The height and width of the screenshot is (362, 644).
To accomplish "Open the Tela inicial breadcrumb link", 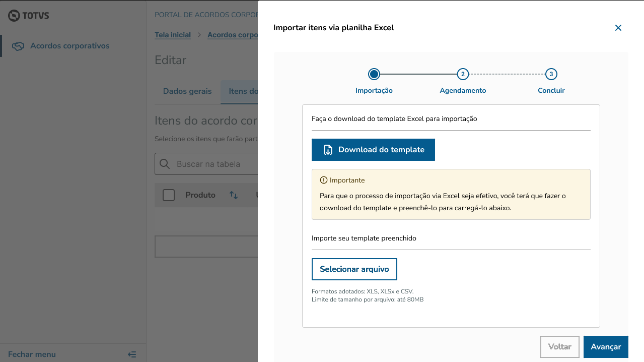I will click(173, 35).
